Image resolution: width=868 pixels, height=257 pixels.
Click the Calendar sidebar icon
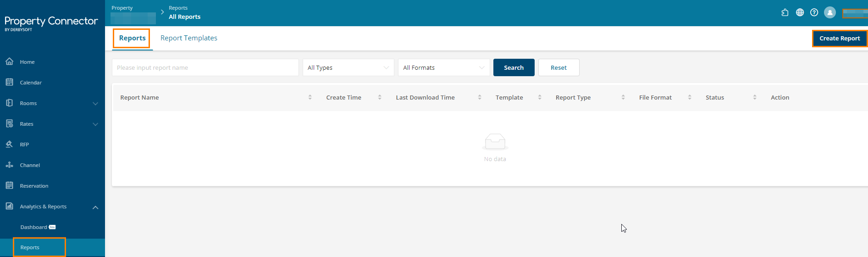(x=9, y=82)
